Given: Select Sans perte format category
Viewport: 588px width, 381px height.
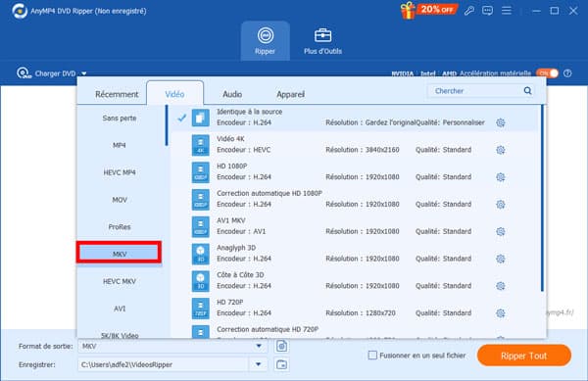Looking at the screenshot, I should point(120,118).
